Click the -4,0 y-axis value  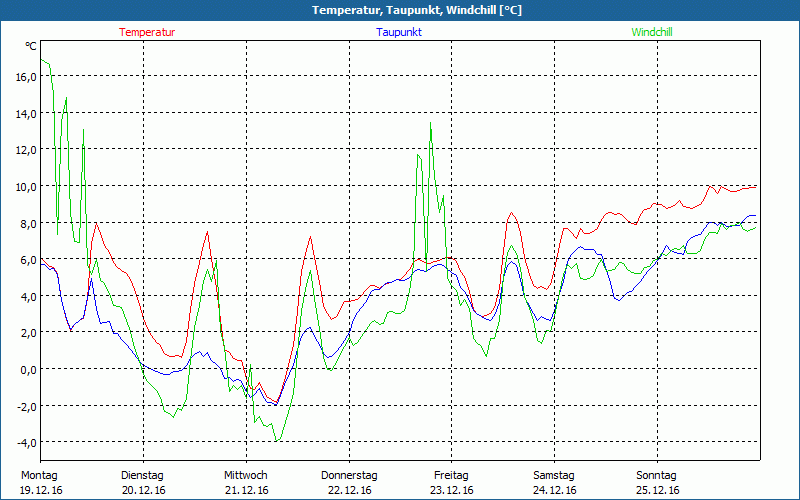click(x=27, y=443)
